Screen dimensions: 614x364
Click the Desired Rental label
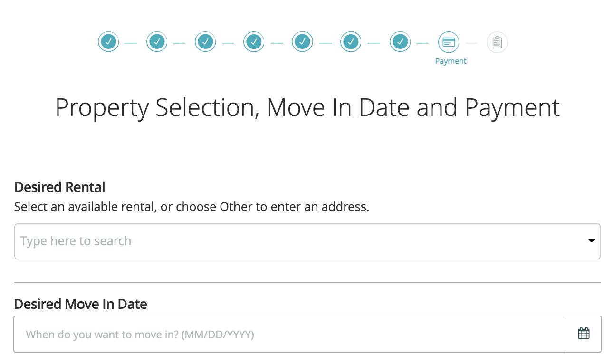pos(60,187)
